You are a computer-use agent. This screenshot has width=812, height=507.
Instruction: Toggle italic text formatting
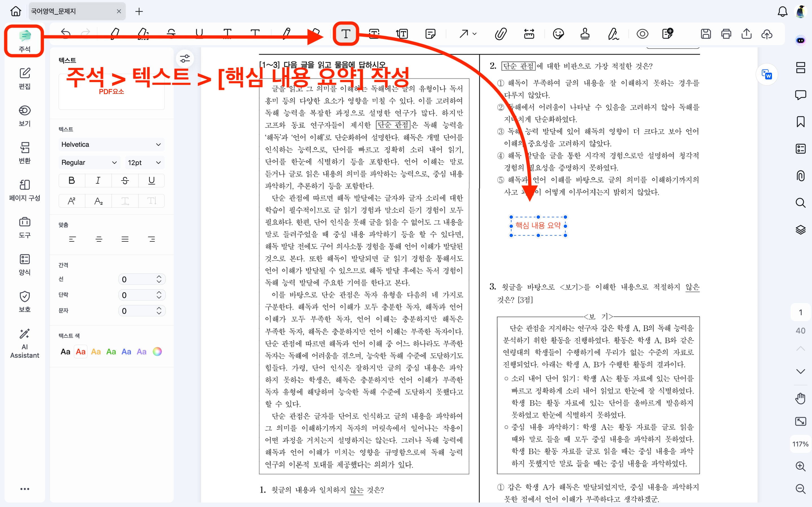(98, 180)
